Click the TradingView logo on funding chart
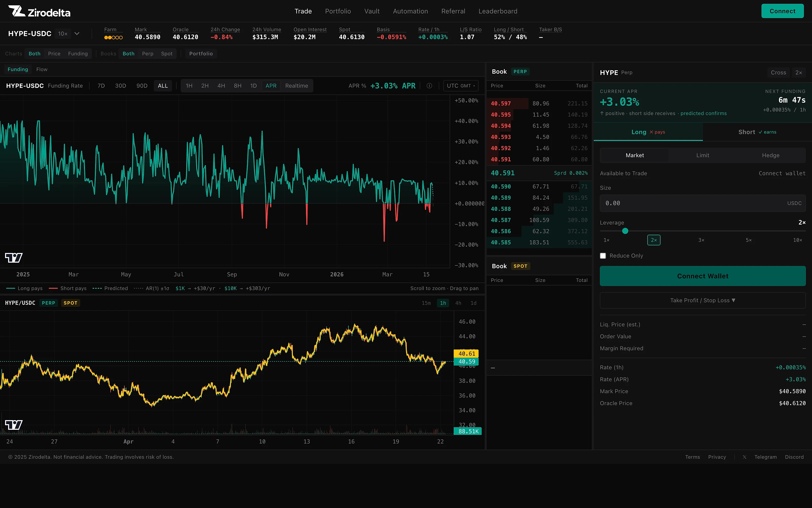Image resolution: width=812 pixels, height=508 pixels. click(14, 258)
